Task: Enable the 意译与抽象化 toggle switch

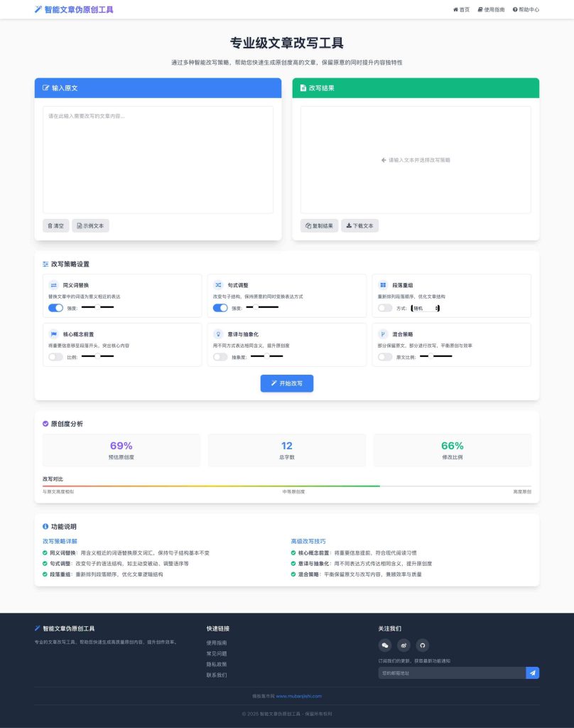Action: coord(220,357)
